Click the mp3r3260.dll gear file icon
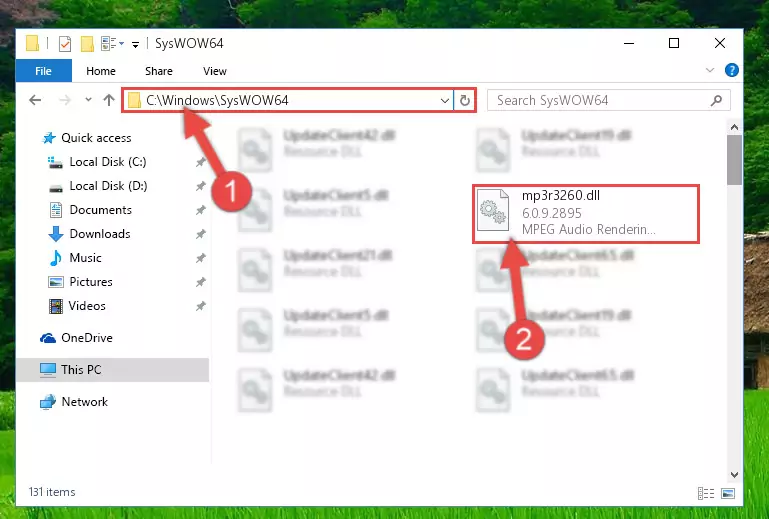The height and width of the screenshot is (519, 769). point(493,210)
